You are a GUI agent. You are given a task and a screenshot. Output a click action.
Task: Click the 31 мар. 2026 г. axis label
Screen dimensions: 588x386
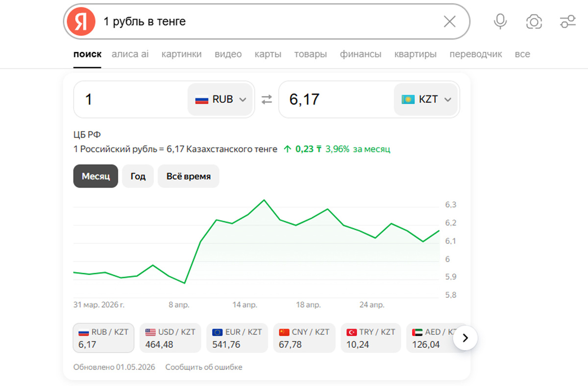coord(99,305)
